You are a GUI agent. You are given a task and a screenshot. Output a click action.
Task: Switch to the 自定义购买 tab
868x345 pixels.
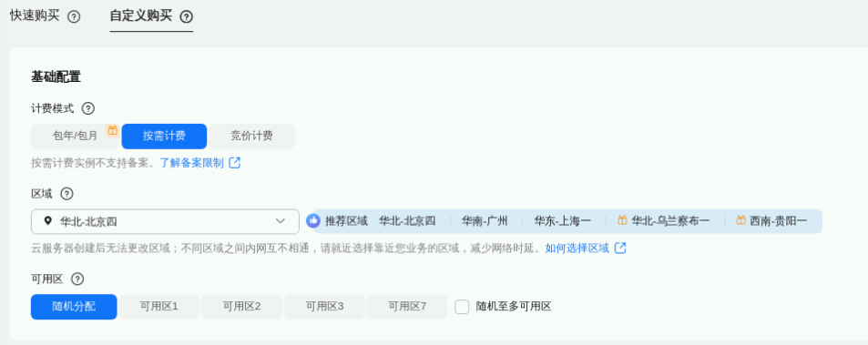pos(140,16)
